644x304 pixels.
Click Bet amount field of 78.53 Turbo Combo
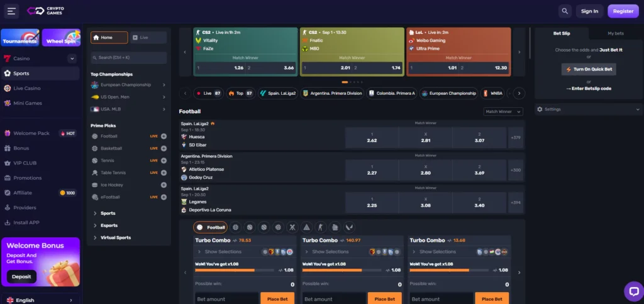click(x=226, y=299)
